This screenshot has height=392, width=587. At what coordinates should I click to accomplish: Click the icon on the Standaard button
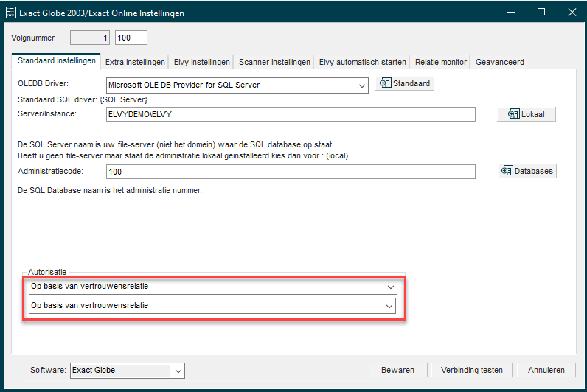tap(385, 83)
